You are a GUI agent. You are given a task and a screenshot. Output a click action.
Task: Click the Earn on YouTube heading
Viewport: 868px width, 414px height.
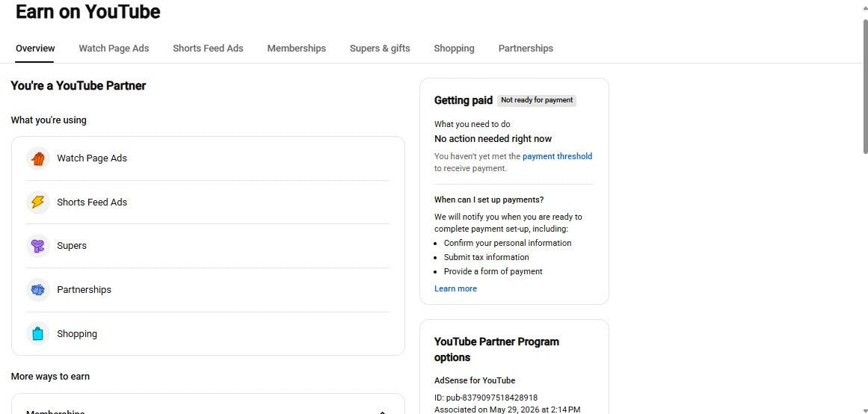click(88, 12)
